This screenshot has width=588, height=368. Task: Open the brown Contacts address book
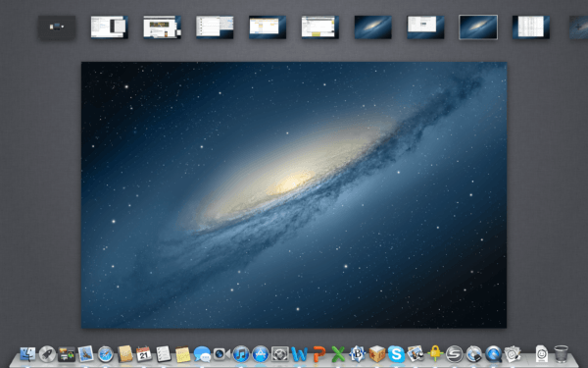click(x=124, y=354)
